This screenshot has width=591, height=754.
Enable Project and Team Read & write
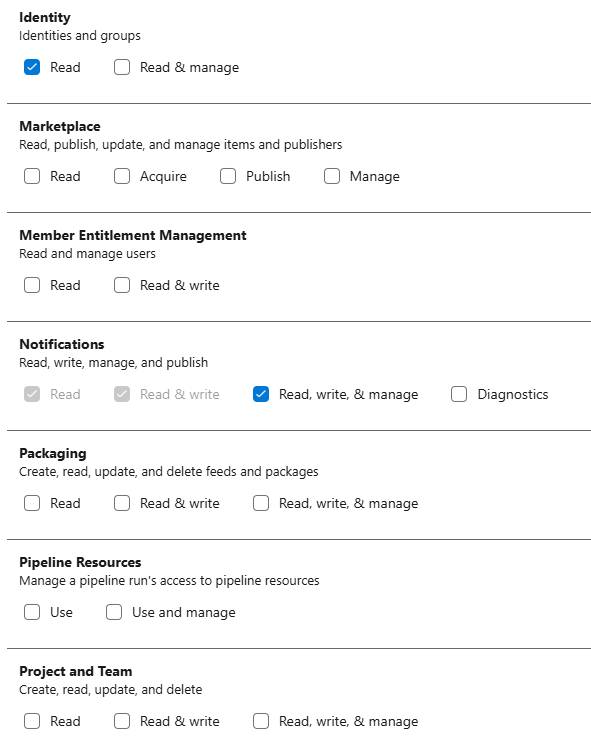click(x=122, y=721)
